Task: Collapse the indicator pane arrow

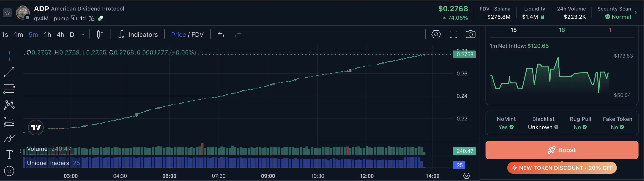Action: (20, 151)
